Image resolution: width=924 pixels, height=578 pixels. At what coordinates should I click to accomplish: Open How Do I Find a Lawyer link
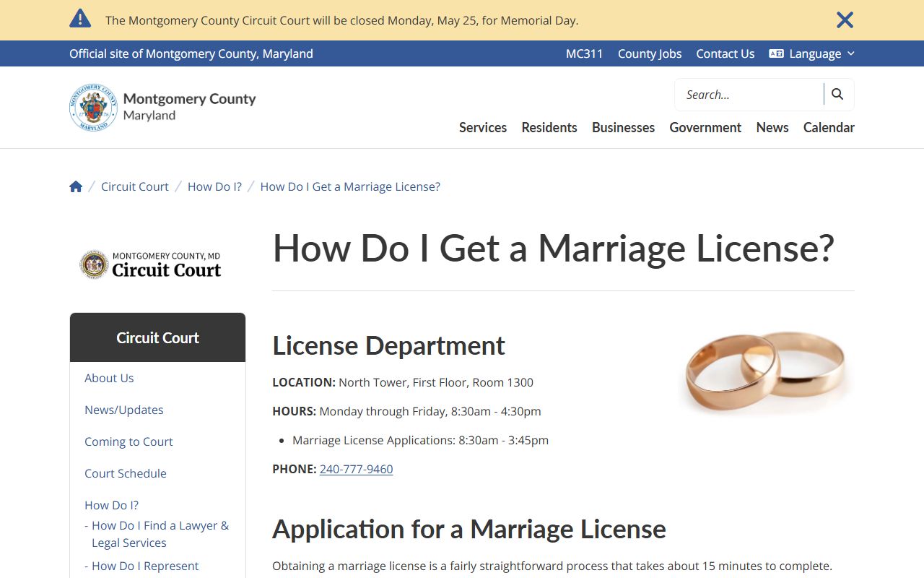coord(160,534)
